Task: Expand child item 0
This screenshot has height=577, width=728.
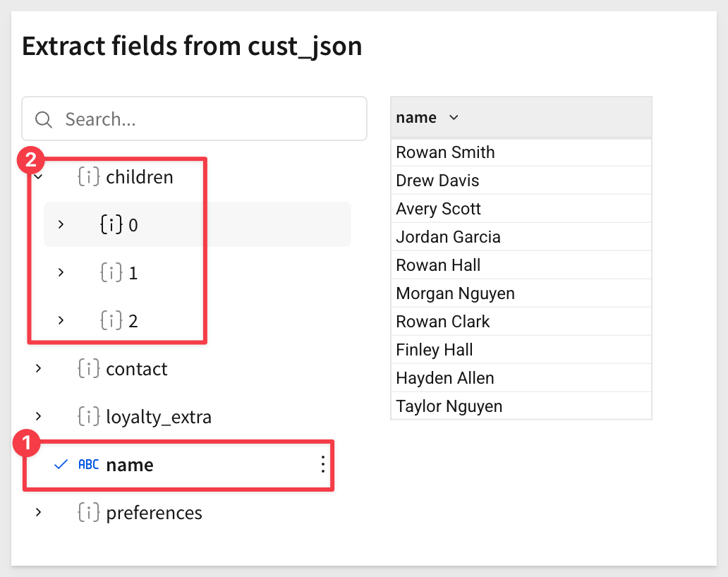Action: coord(61,225)
